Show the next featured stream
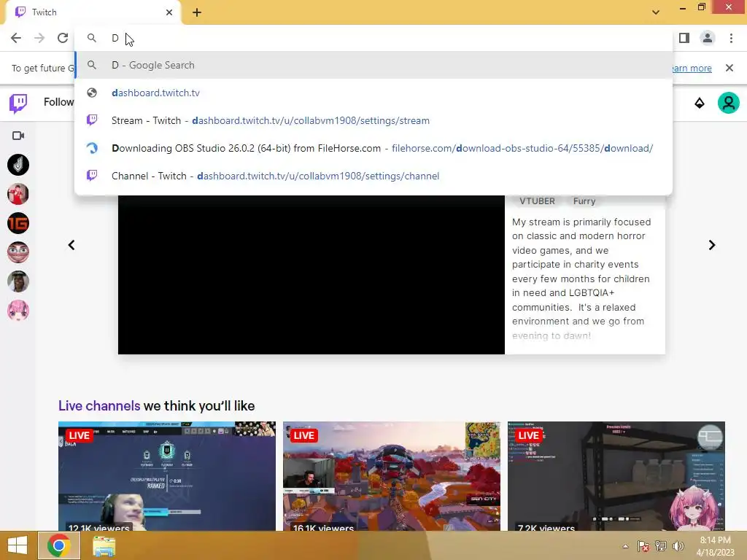Viewport: 747px width, 560px height. pyautogui.click(x=712, y=245)
